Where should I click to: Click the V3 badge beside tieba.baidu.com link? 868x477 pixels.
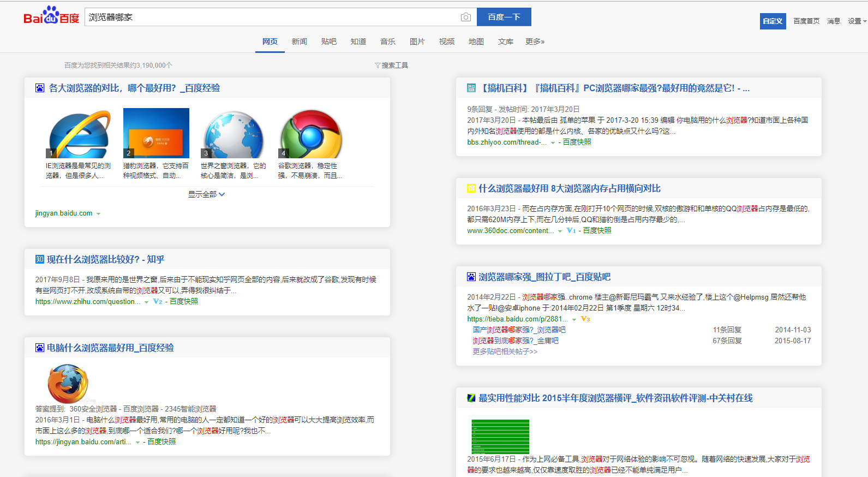tap(585, 319)
